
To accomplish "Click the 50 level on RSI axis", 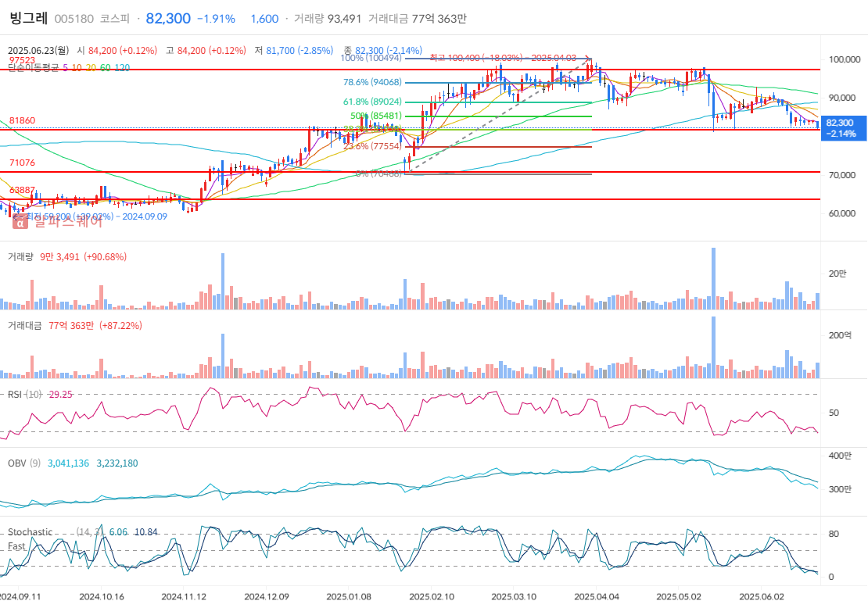I will (x=834, y=413).
